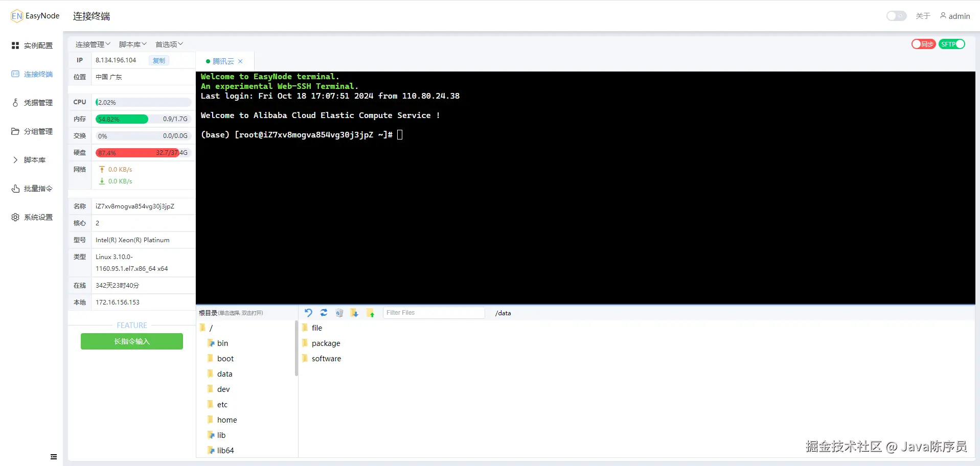Click memory usage bar 54.82%

[143, 119]
